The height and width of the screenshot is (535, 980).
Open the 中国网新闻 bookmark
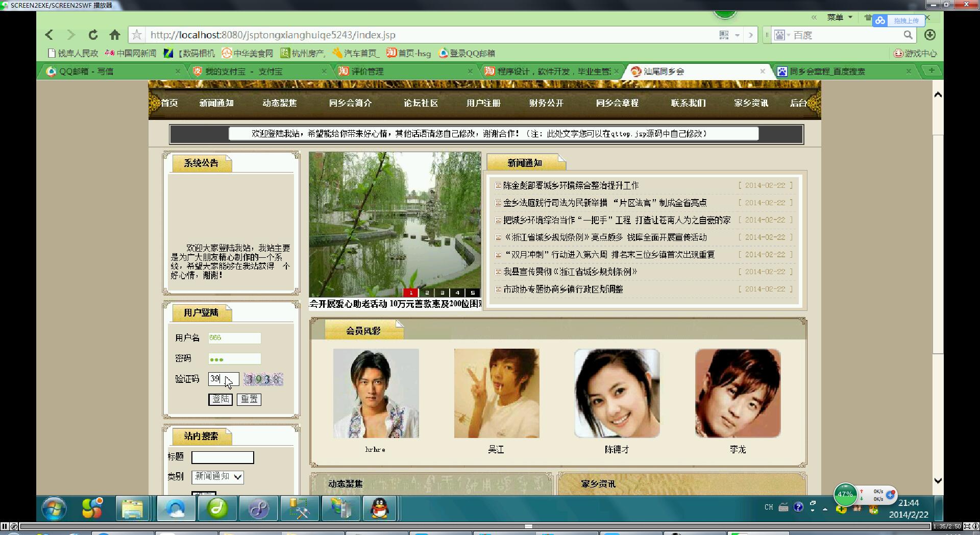pyautogui.click(x=131, y=53)
